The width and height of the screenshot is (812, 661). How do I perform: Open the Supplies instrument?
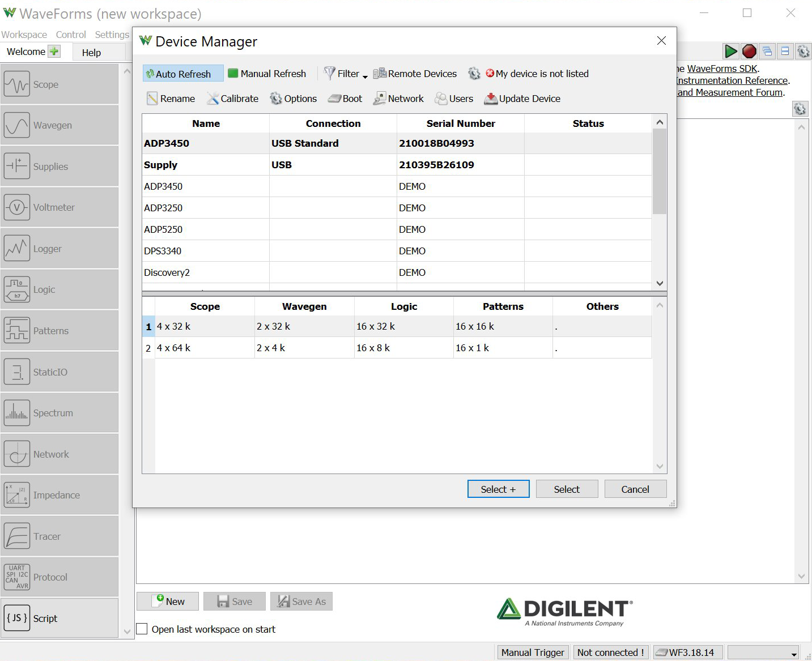pos(59,167)
